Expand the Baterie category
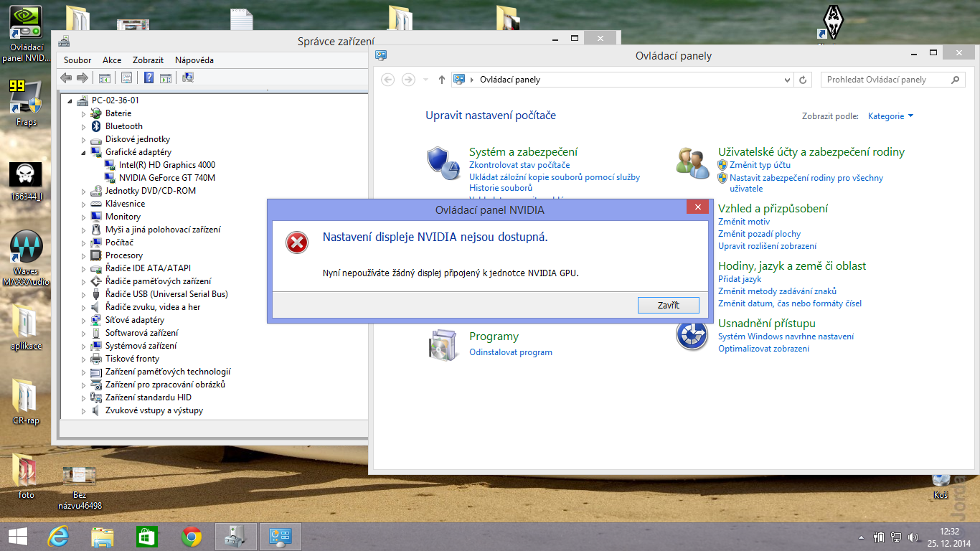Viewport: 980px width, 551px height. (x=83, y=113)
